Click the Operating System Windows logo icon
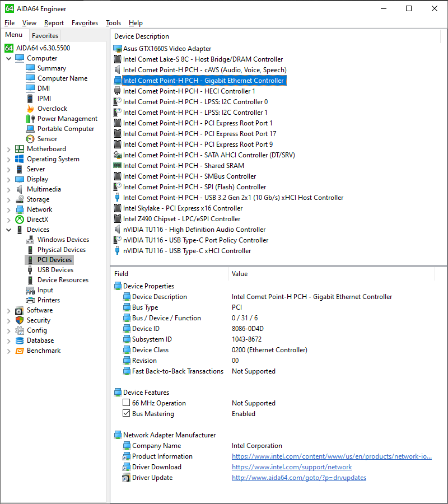This screenshot has width=448, height=504. pyautogui.click(x=20, y=159)
